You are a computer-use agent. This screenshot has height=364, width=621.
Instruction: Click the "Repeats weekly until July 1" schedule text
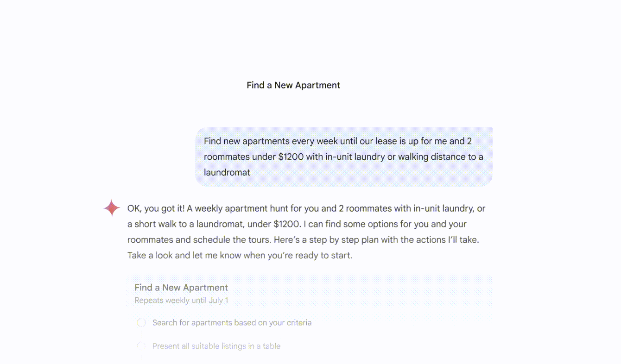click(181, 301)
